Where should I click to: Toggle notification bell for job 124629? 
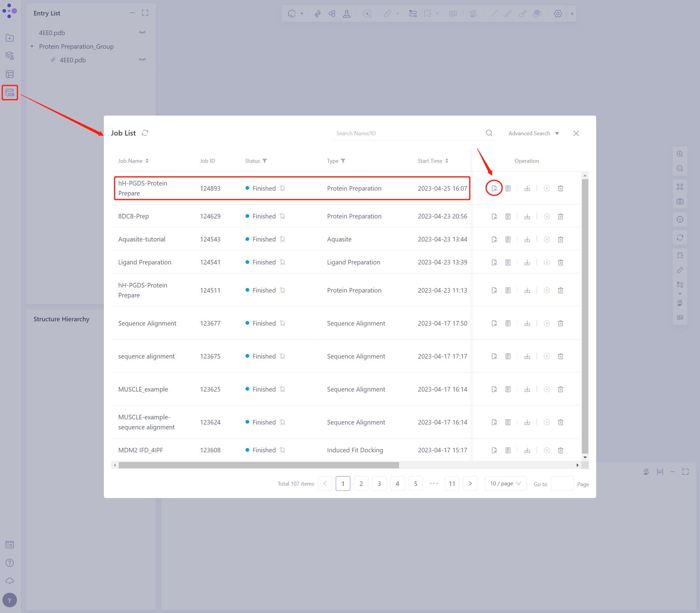pos(282,216)
